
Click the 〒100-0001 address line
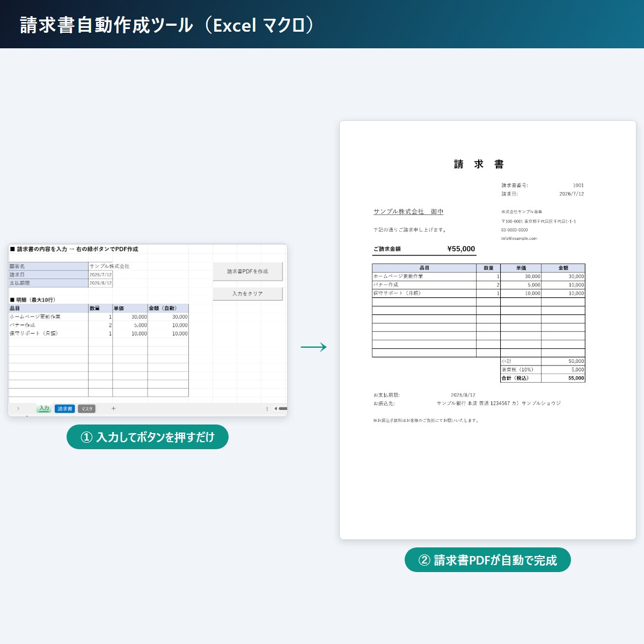coord(538,221)
